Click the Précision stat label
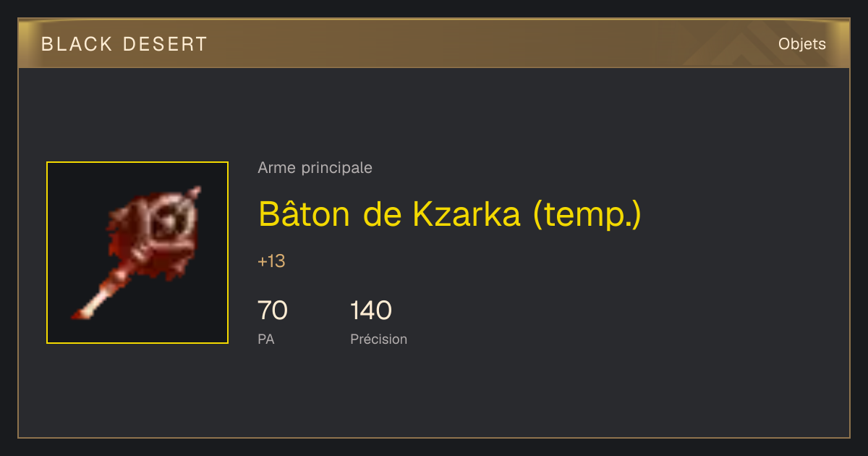The height and width of the screenshot is (456, 868). 378,339
